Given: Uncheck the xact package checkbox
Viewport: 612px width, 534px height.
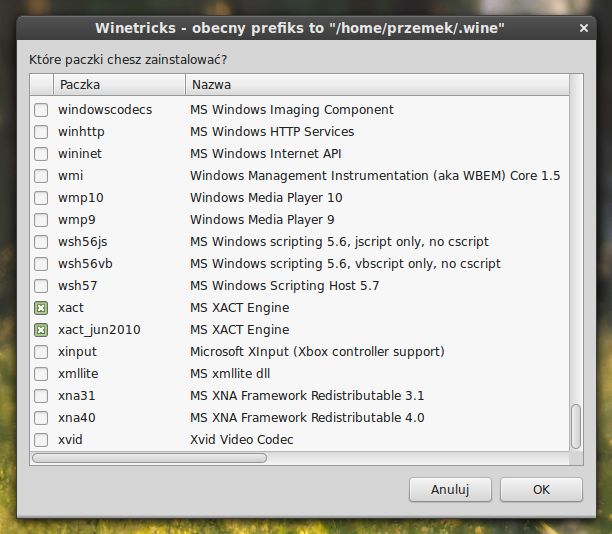Looking at the screenshot, I should click(x=41, y=308).
